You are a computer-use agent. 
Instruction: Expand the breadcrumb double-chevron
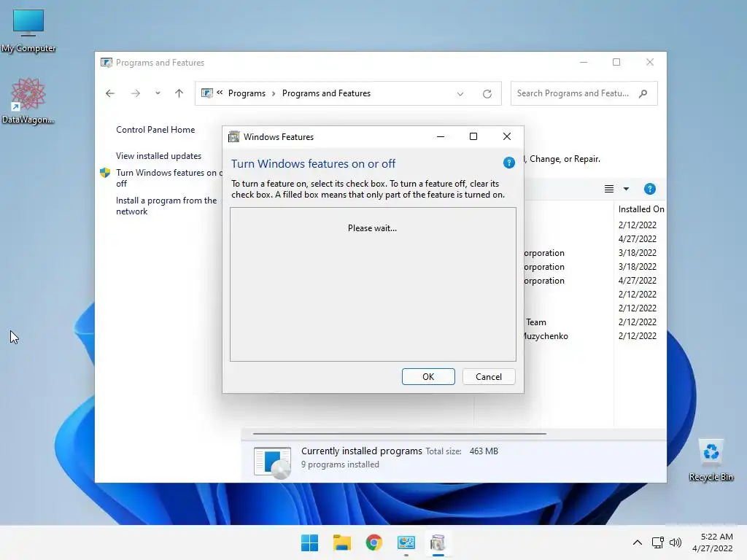click(x=220, y=93)
